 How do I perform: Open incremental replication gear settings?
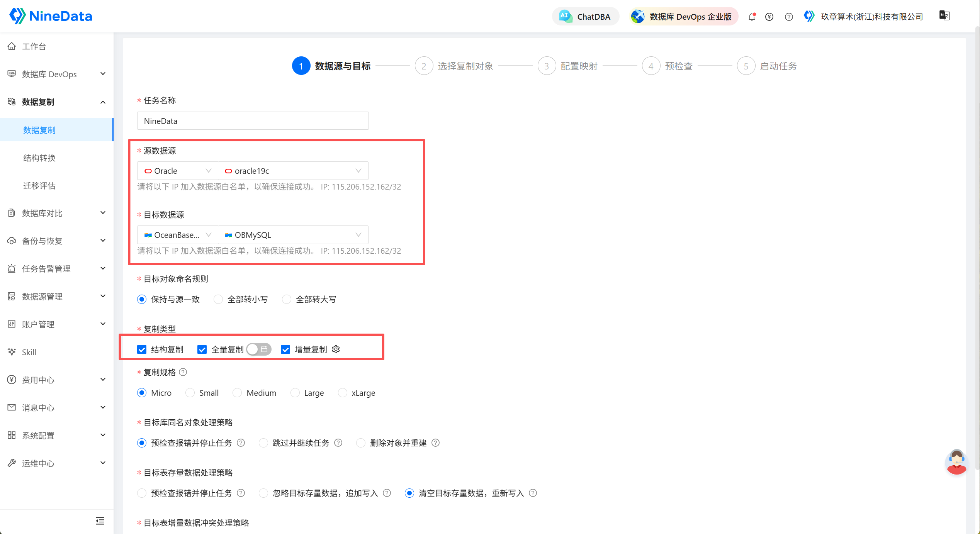(x=336, y=349)
